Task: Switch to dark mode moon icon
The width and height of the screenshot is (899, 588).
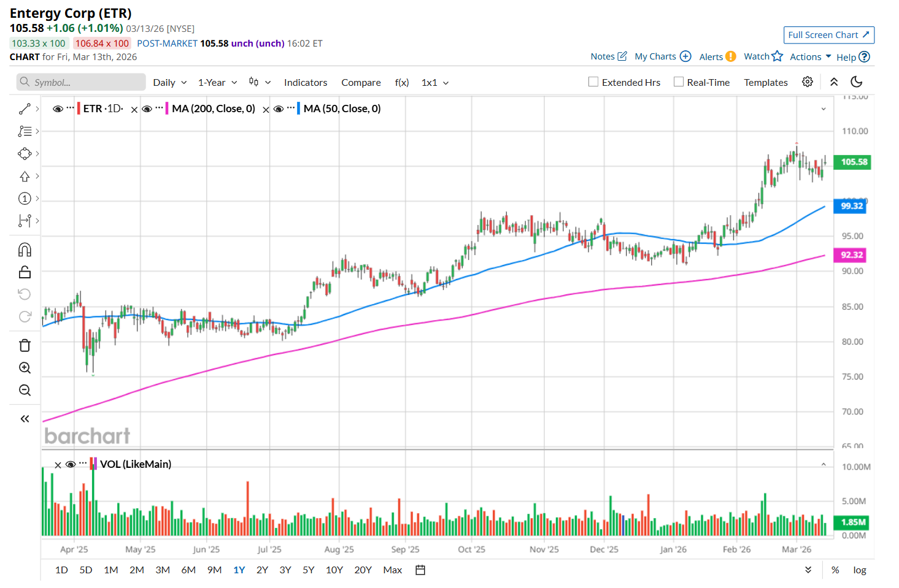Action: click(x=857, y=82)
